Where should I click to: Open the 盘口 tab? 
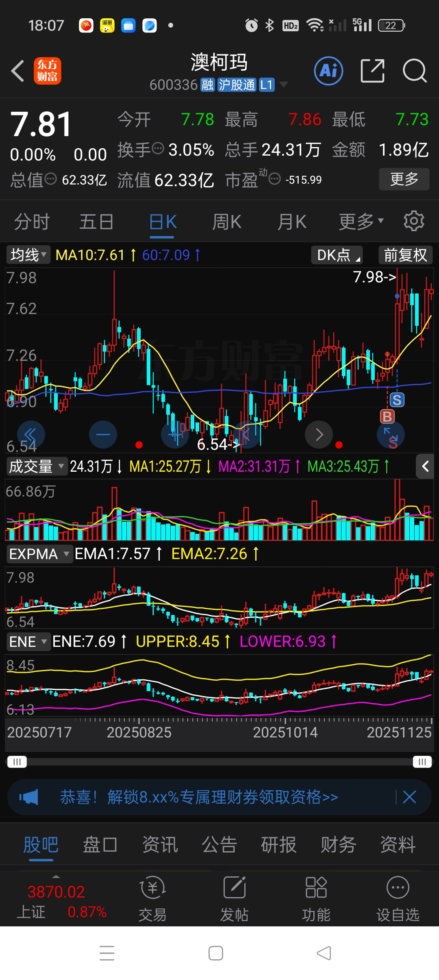pos(100,845)
